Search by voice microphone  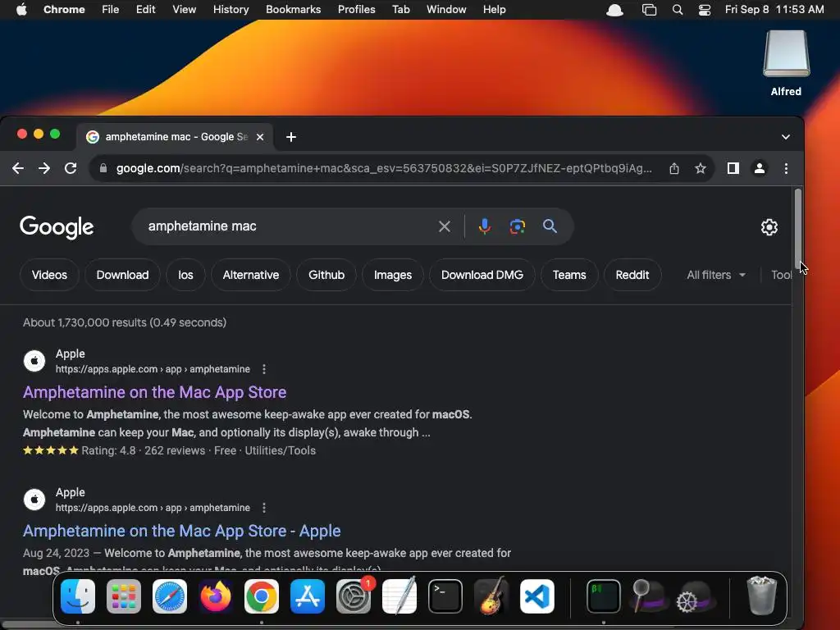pos(484,226)
